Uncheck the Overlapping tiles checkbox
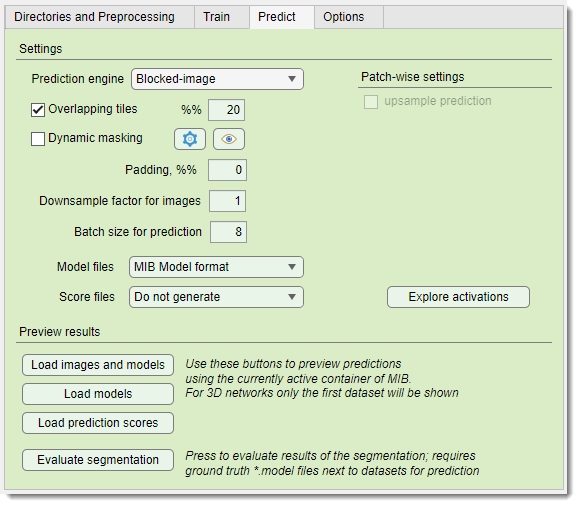The height and width of the screenshot is (506, 579). (38, 110)
